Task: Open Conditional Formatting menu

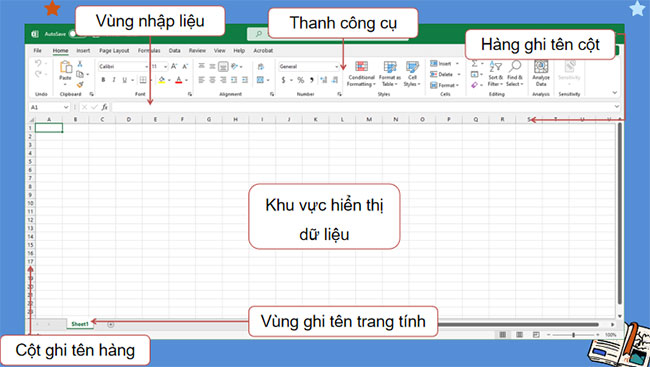Action: [x=361, y=74]
